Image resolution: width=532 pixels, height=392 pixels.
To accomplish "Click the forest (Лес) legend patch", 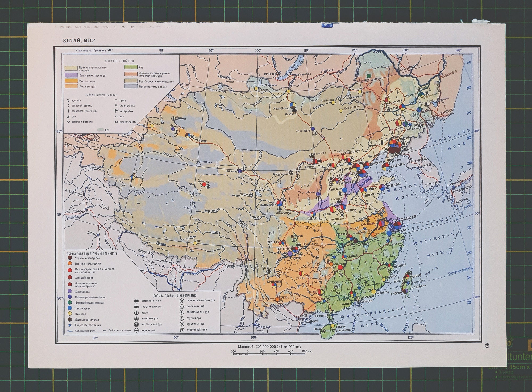I will [100, 130].
